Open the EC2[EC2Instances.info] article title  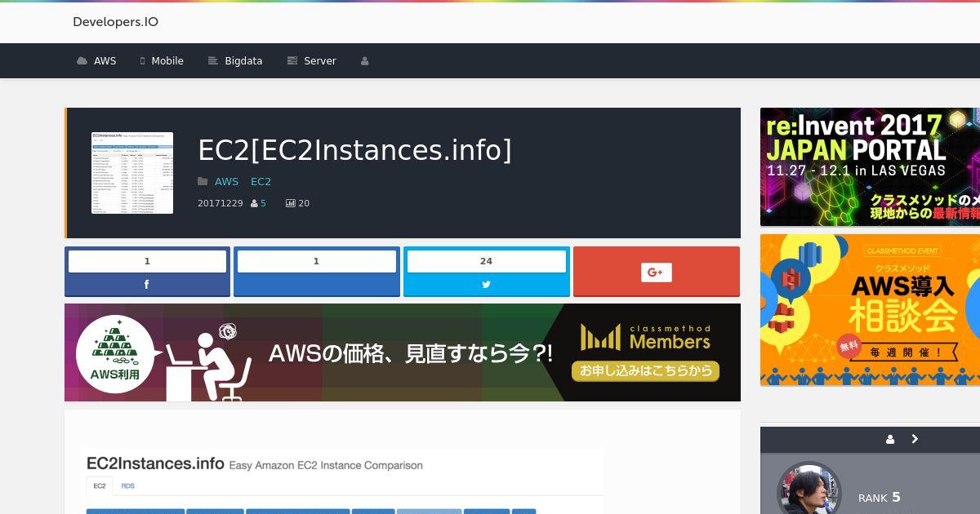coord(354,150)
